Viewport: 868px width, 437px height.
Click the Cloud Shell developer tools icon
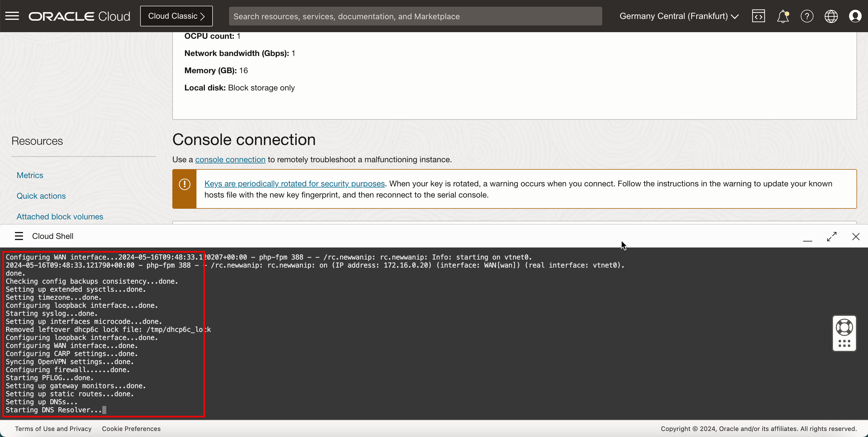pos(758,16)
